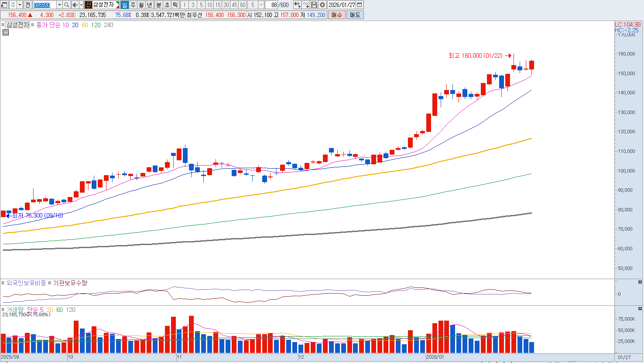Click the add indicator icon left of the crossed-chart icon
This screenshot has width=644, height=363.
[297, 5]
